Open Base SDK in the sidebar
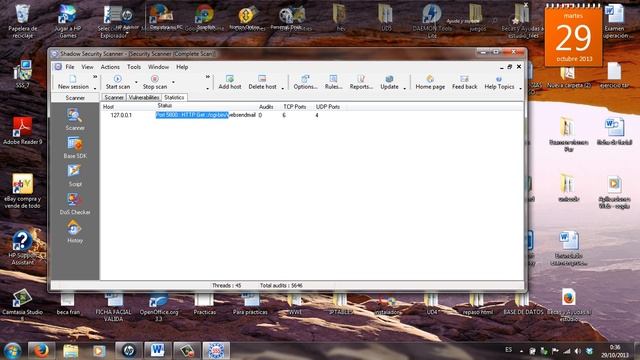This screenshot has height=360, width=640. pyautogui.click(x=75, y=148)
